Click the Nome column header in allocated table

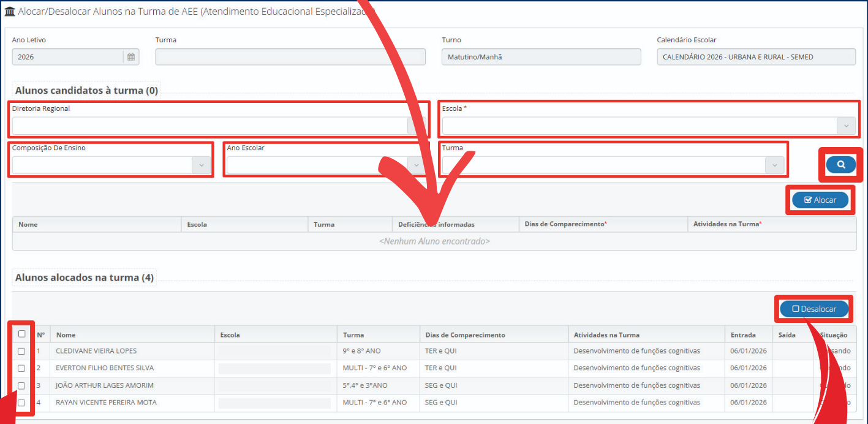click(x=66, y=335)
